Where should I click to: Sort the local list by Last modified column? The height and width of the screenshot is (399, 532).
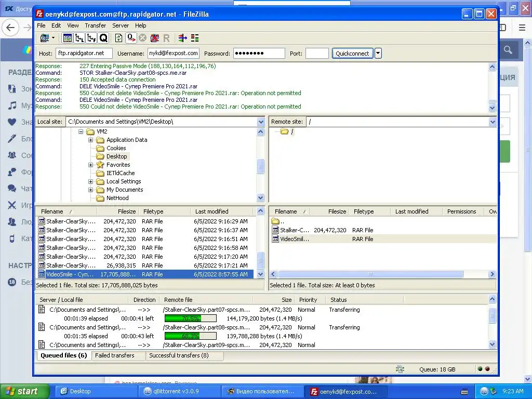tap(222, 211)
